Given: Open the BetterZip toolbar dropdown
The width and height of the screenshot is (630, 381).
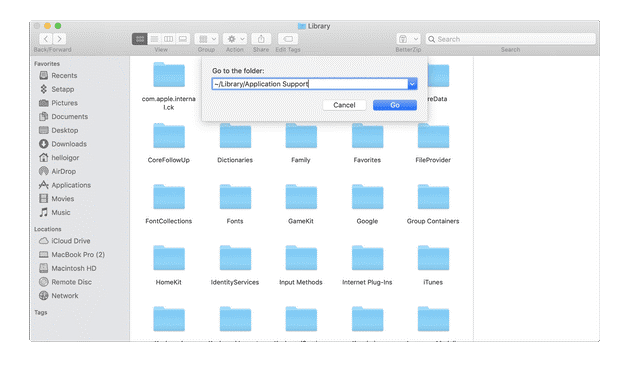Looking at the screenshot, I should [408, 39].
